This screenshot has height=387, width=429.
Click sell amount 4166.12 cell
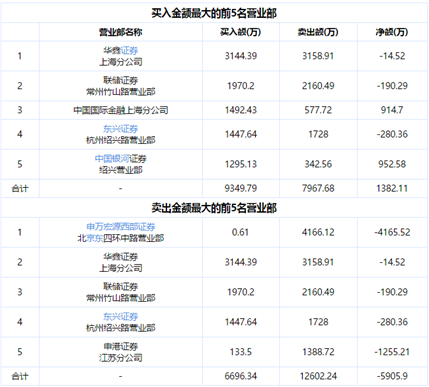click(x=318, y=232)
